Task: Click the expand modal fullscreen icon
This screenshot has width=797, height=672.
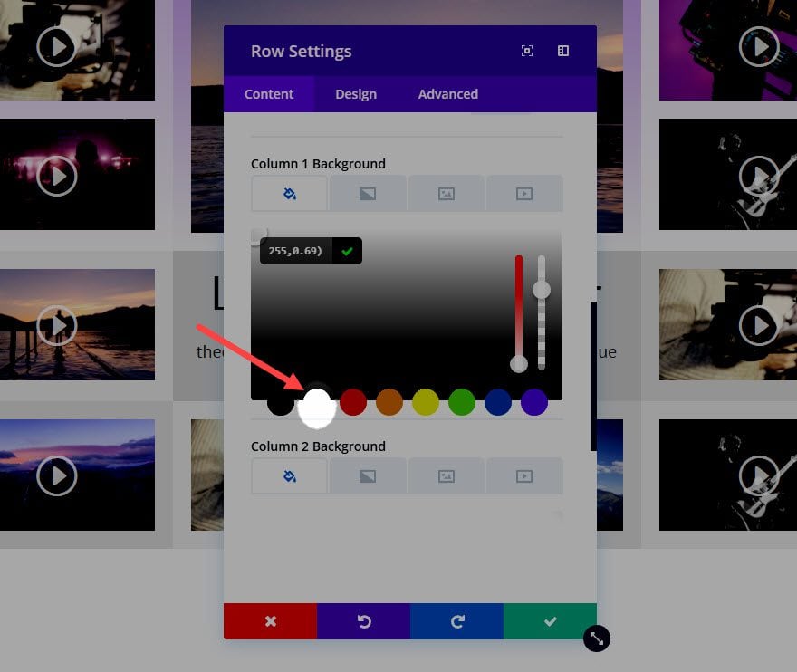Action: point(527,51)
